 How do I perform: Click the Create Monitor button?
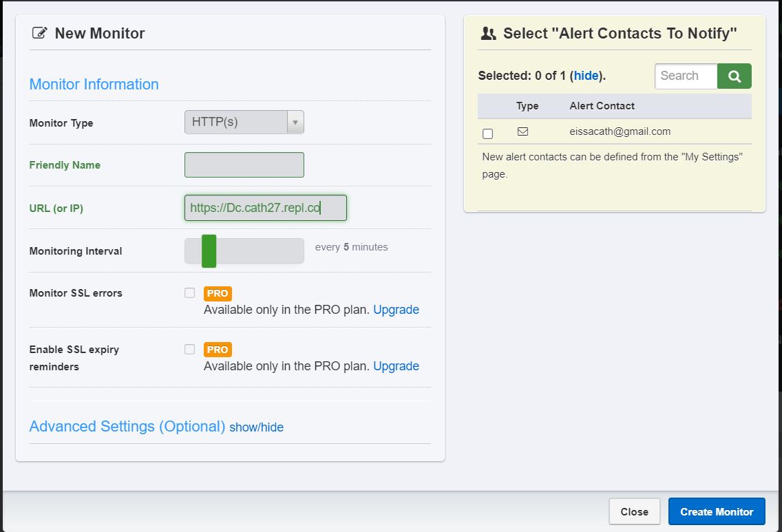[x=717, y=511]
